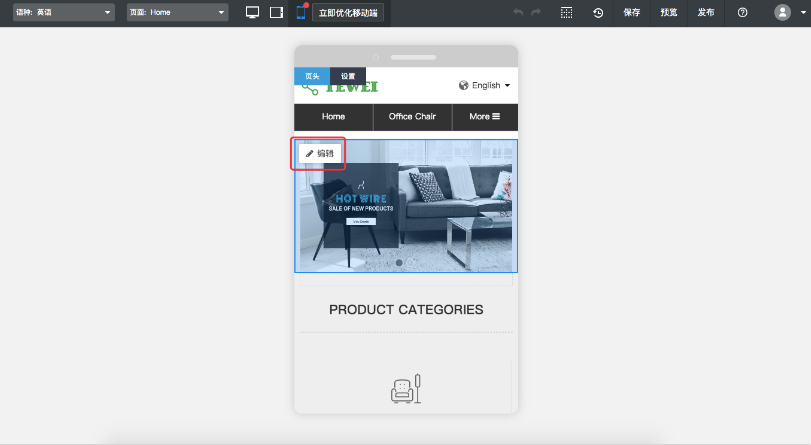The width and height of the screenshot is (811, 445).
Task: Click the user avatar icon
Action: point(782,13)
